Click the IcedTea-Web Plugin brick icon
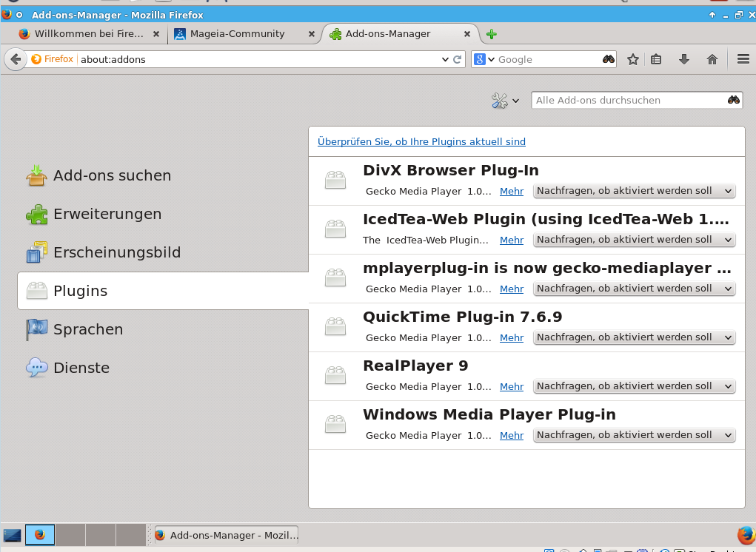 [335, 229]
